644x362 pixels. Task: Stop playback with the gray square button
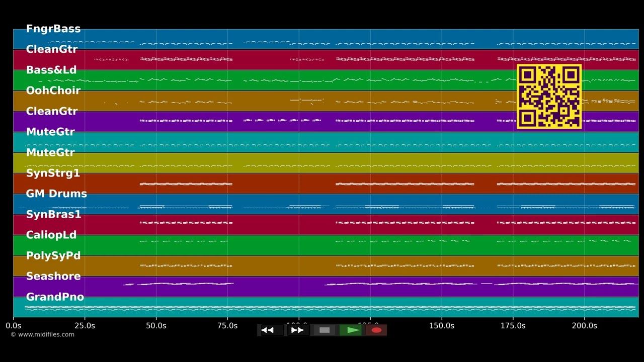click(x=325, y=330)
